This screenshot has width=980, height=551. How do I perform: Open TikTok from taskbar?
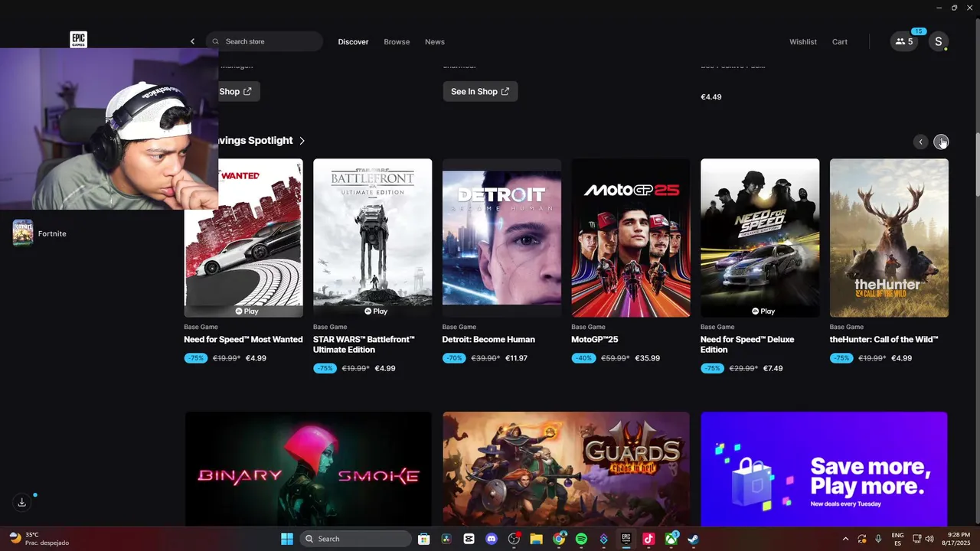point(648,539)
